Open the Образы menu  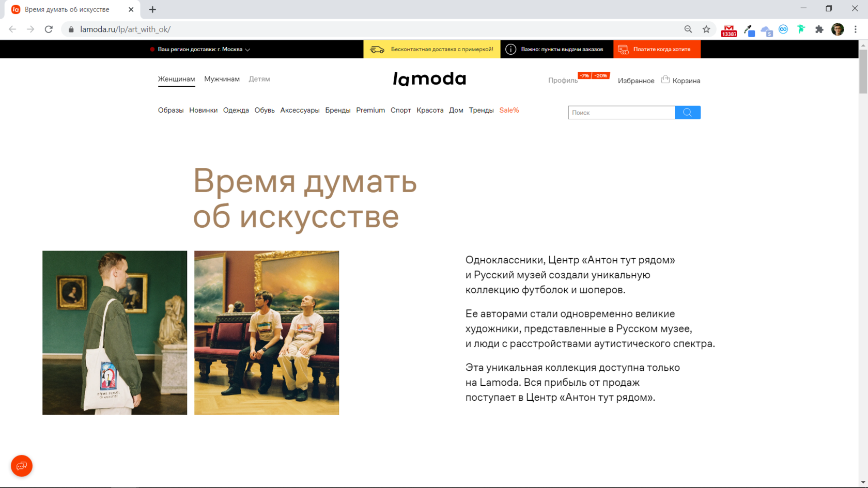(x=171, y=111)
